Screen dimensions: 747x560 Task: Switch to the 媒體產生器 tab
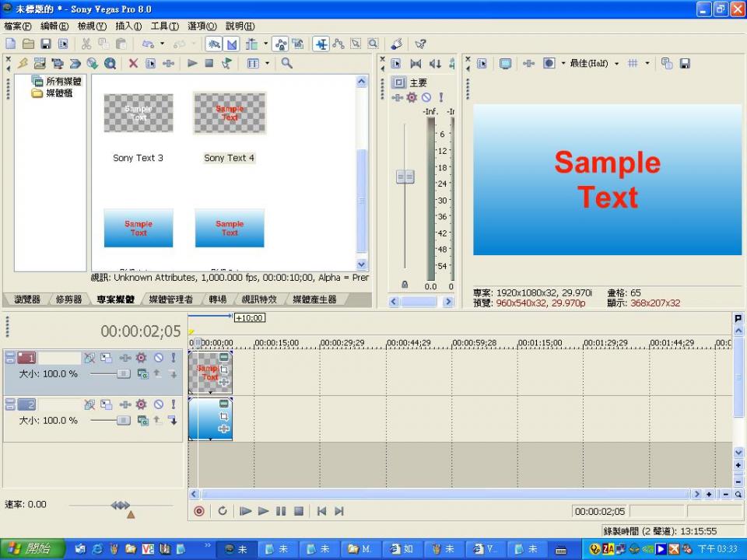pos(314,299)
